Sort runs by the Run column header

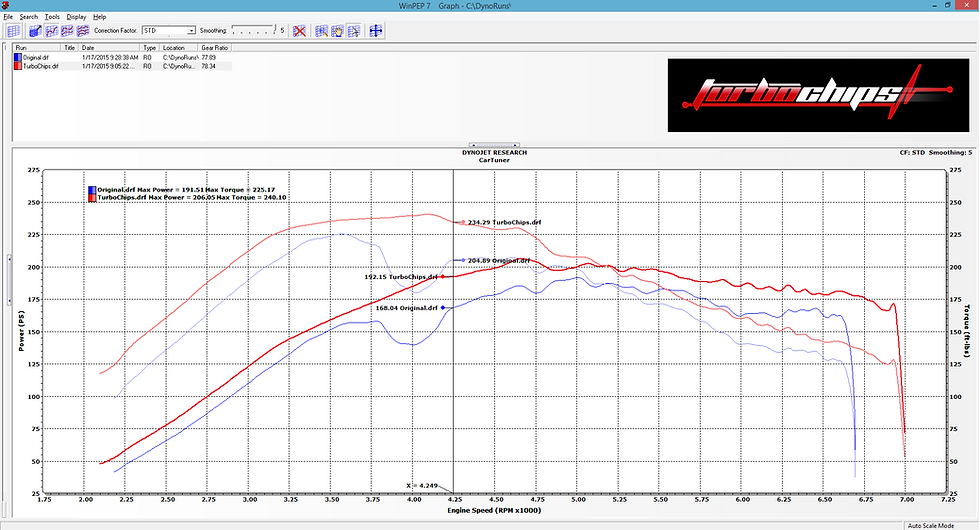pos(37,48)
